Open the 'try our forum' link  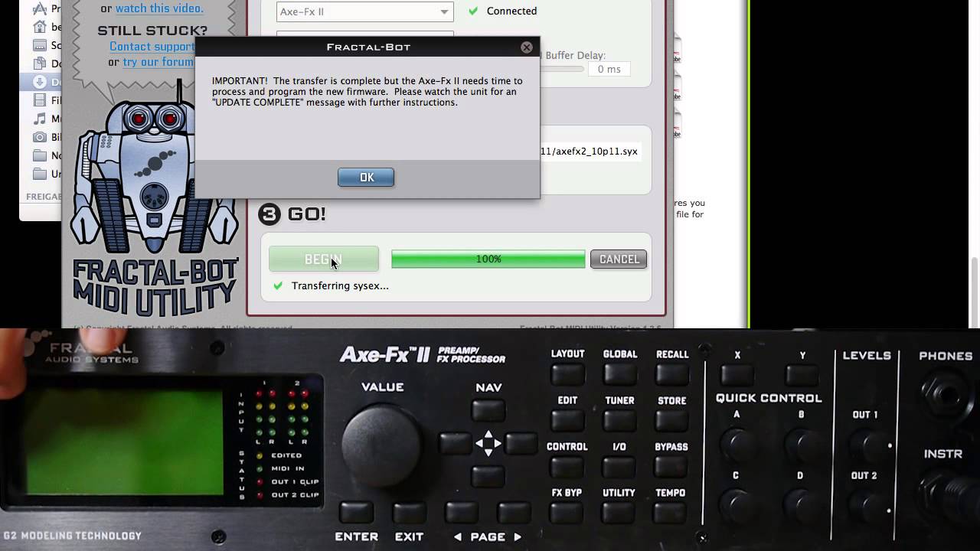click(x=158, y=62)
